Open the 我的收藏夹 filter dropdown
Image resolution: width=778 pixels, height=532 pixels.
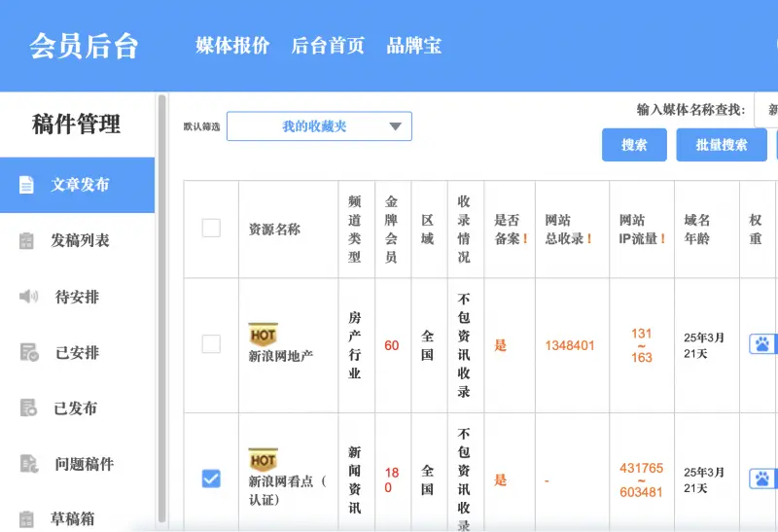tap(319, 126)
